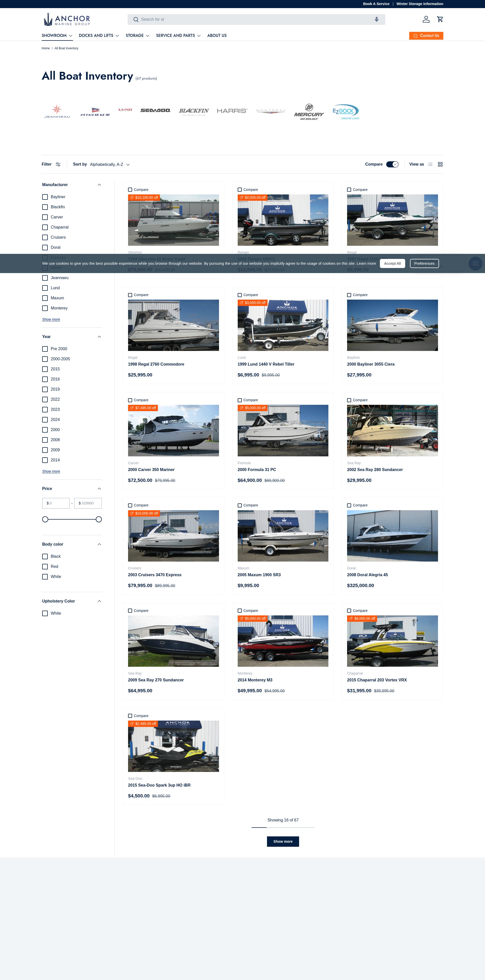Click the Anchor Marine Group logo
This screenshot has height=980, width=485.
point(67,19)
